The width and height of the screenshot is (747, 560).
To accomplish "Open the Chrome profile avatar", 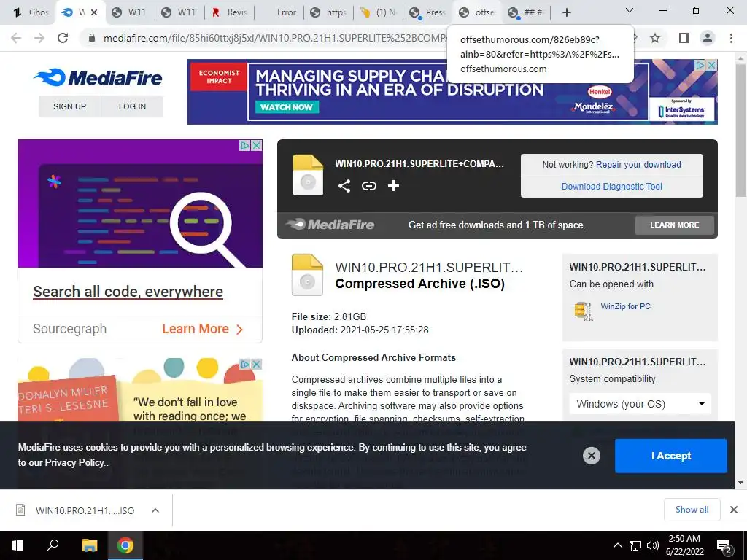I will point(708,38).
